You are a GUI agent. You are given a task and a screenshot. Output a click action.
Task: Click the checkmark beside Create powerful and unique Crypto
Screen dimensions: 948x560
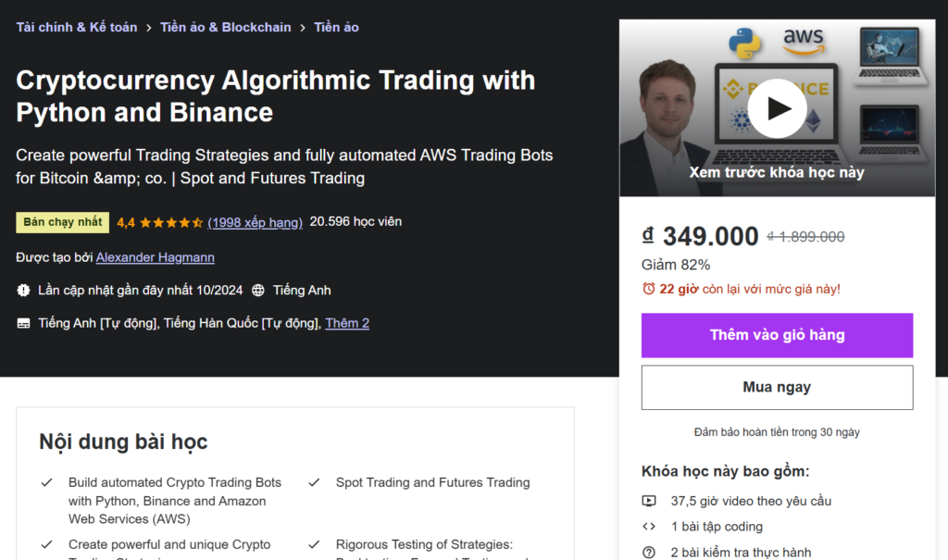pos(45,544)
